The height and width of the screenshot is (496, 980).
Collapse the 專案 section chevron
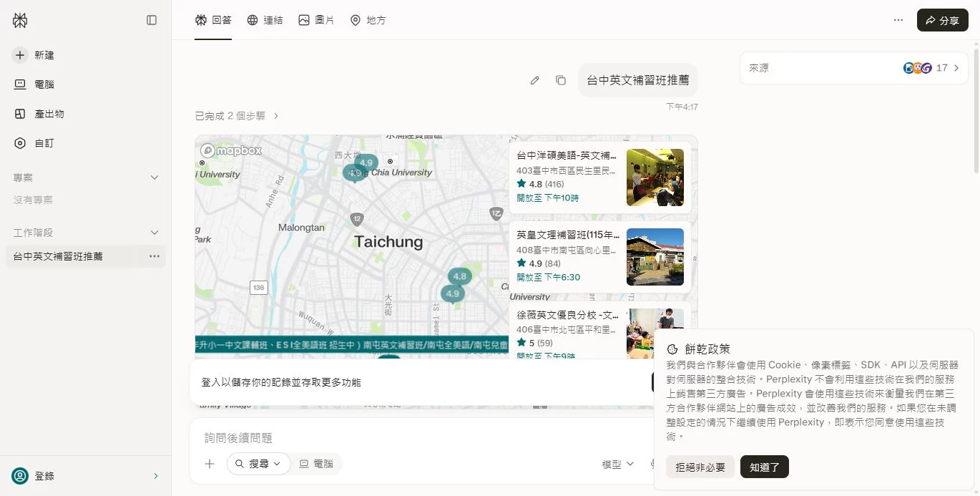pos(154,178)
